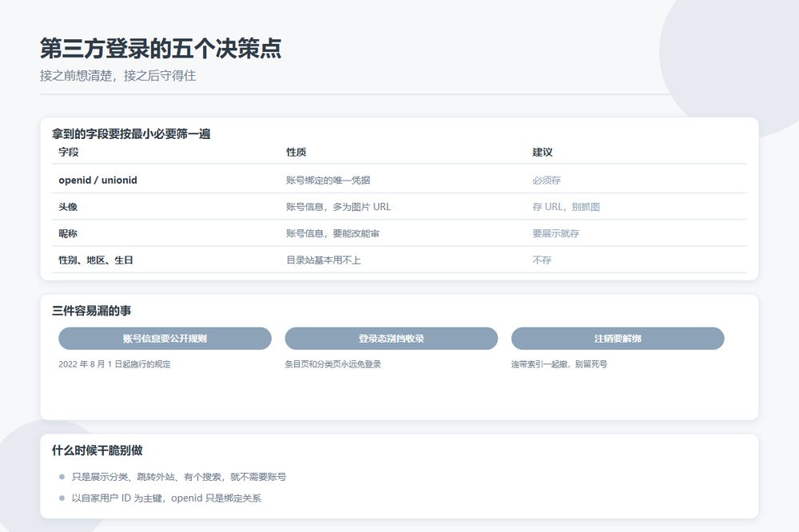
Task: Click the 登录态别挡收录 pill button
Action: 391,339
